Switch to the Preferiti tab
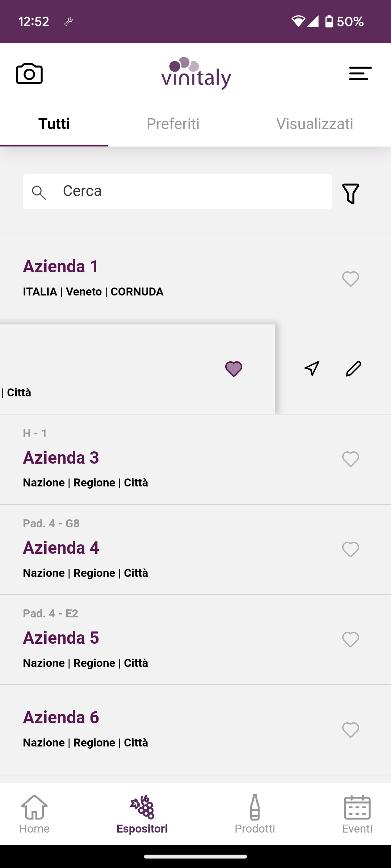 point(173,124)
